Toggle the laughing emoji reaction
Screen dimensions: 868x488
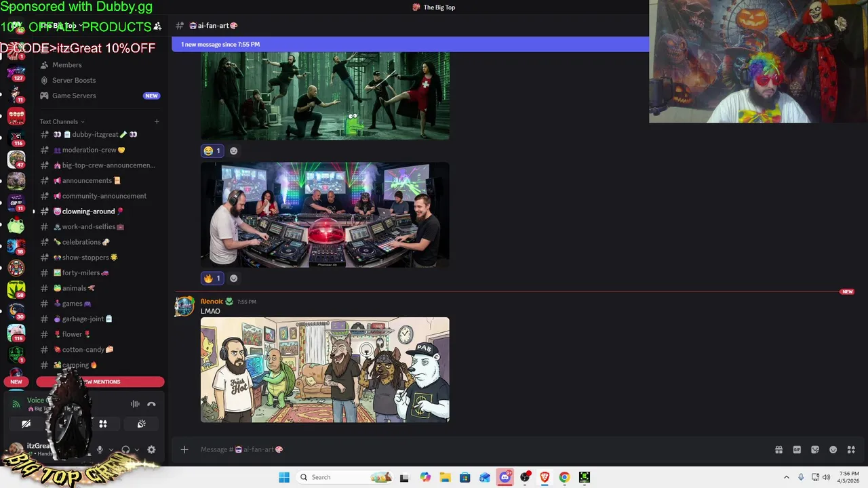(x=212, y=150)
